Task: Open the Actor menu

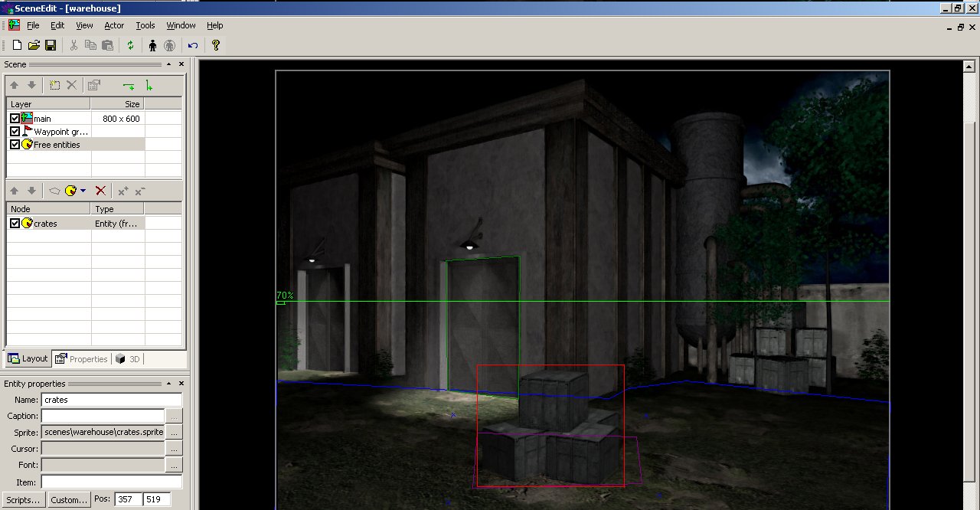Action: click(x=114, y=25)
